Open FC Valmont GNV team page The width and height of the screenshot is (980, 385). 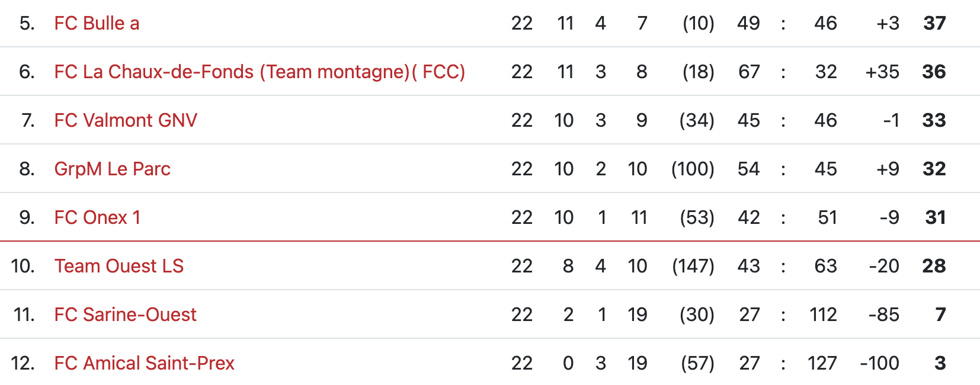pos(125,120)
